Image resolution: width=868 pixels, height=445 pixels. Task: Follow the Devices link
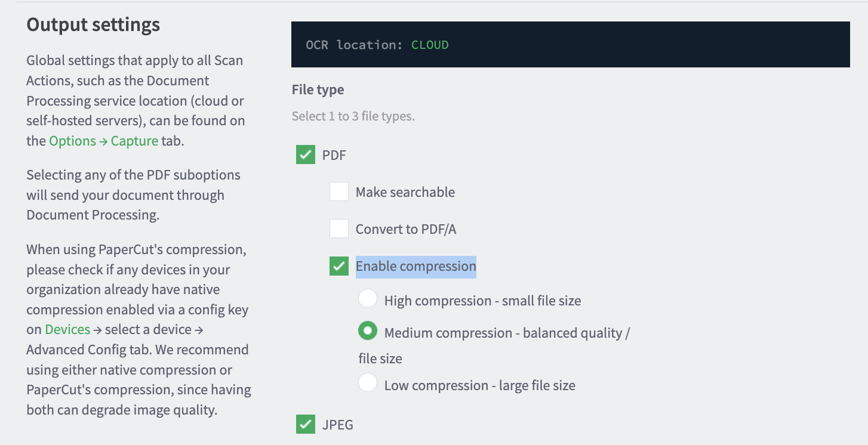coord(67,329)
